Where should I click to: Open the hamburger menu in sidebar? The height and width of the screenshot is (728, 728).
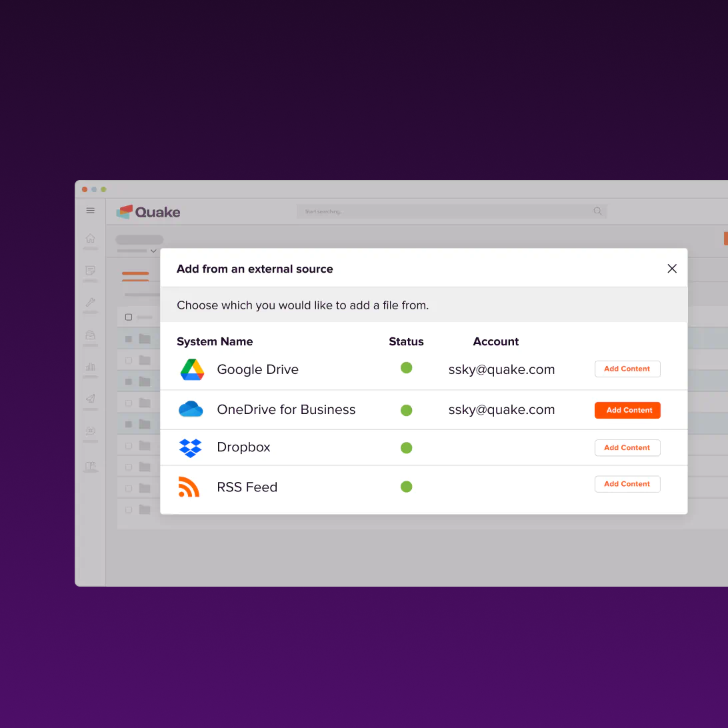(x=91, y=211)
